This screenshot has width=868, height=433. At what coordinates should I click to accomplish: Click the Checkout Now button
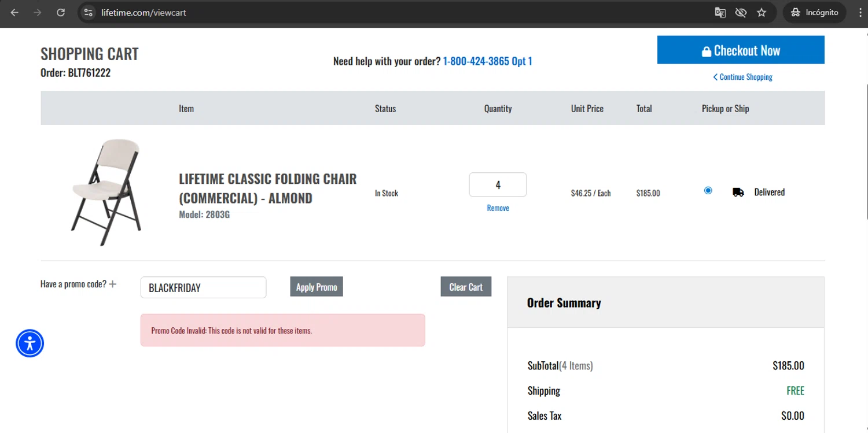coord(741,50)
